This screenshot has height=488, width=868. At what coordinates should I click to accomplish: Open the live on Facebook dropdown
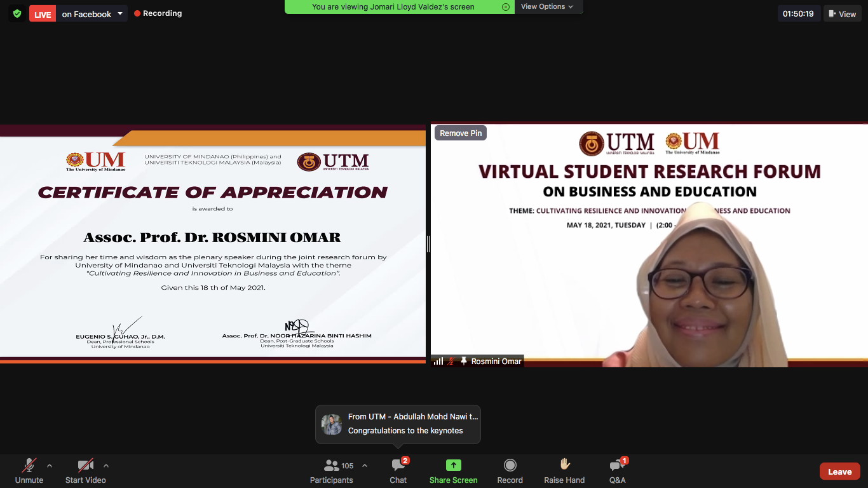93,14
